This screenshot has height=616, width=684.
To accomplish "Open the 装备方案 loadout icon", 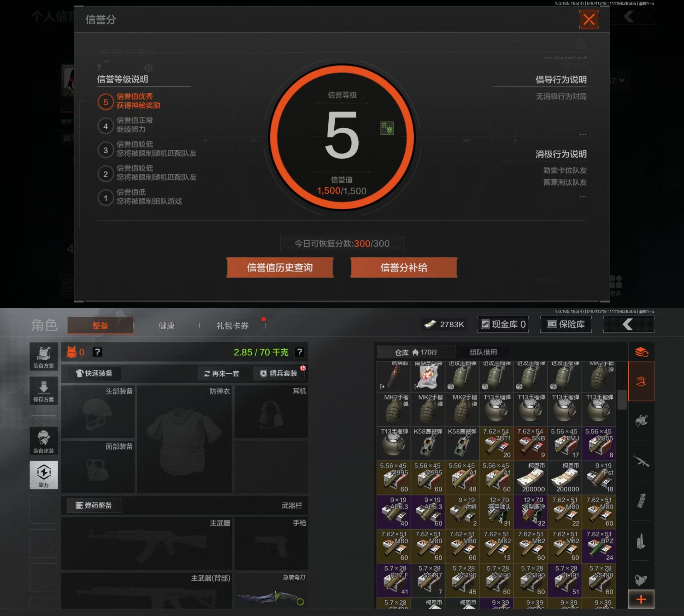I will [44, 357].
